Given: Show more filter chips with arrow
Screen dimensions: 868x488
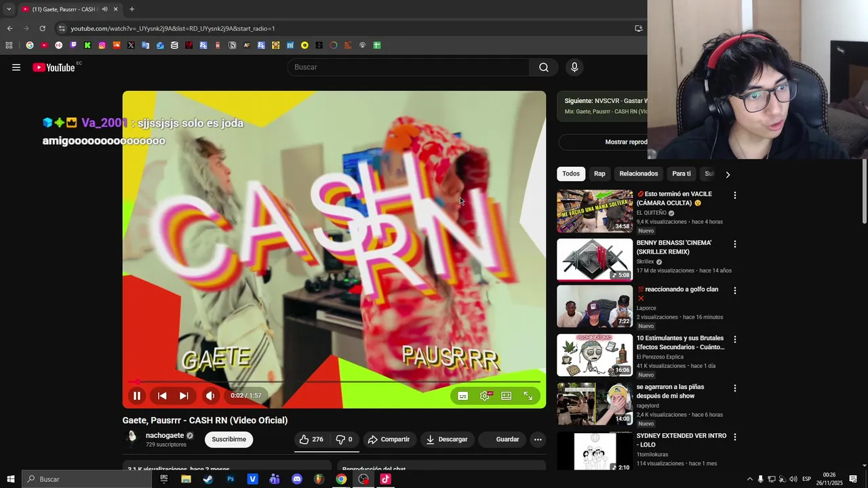Looking at the screenshot, I should tap(728, 174).
